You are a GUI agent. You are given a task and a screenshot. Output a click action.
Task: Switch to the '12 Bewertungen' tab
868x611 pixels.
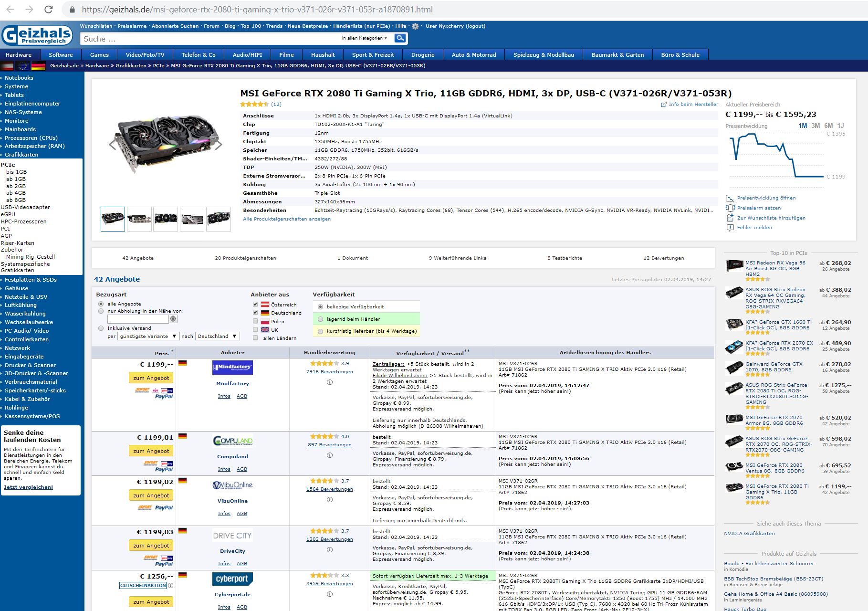pos(663,258)
